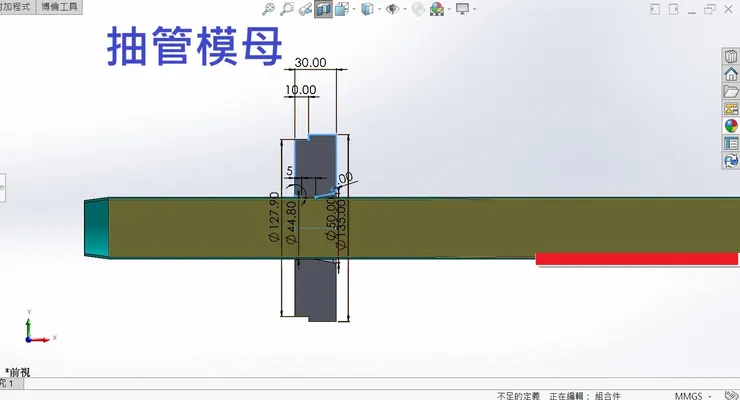Expand the Apply Scene dropdown arrow
This screenshot has width=740, height=400.
click(x=449, y=9)
